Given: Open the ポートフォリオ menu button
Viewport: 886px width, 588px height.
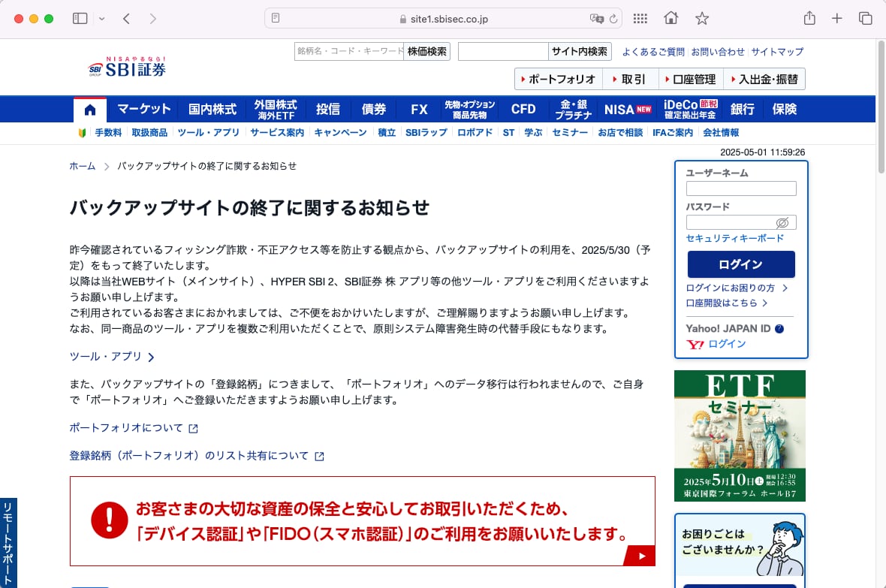Looking at the screenshot, I should 556,79.
